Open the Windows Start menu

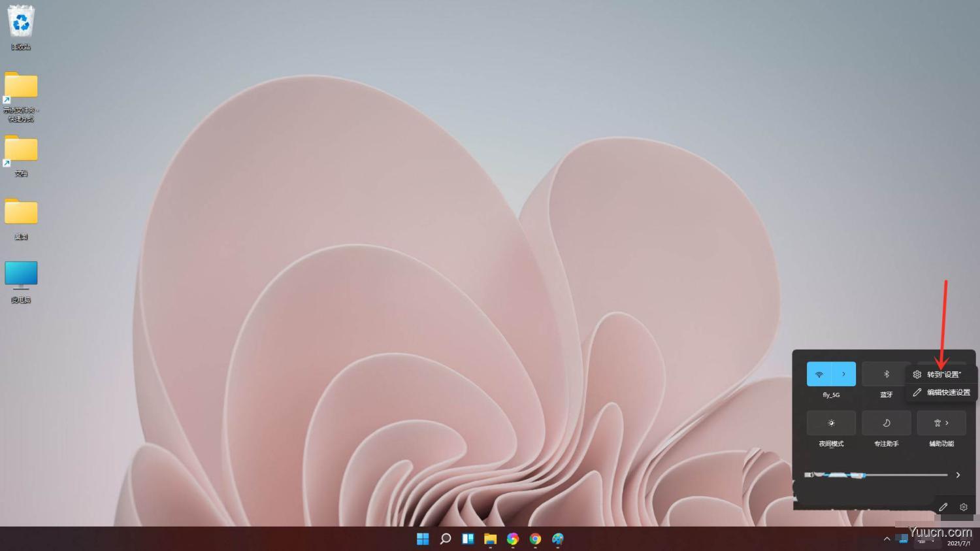(423, 539)
